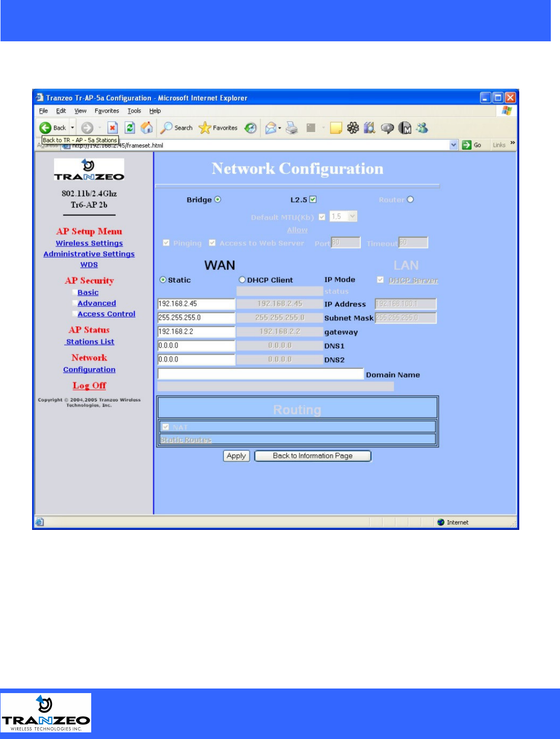
Task: Click the Internet zone globe icon
Action: 441,522
